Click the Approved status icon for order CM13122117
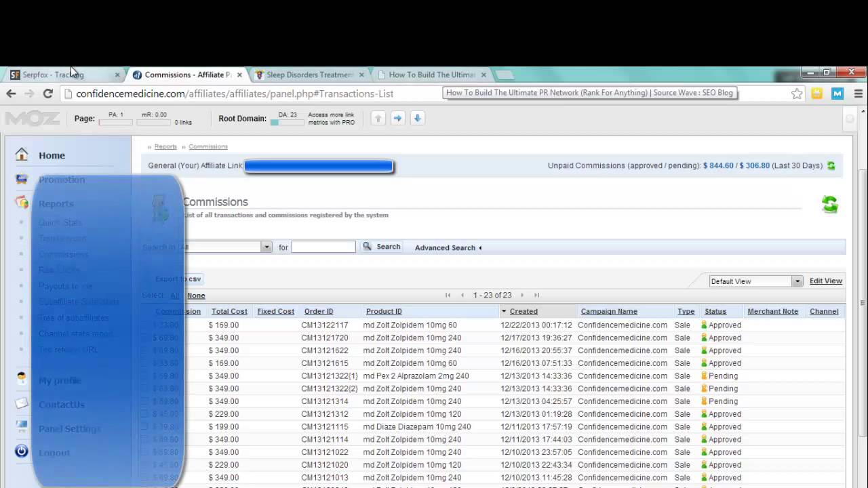Screen dimensions: 868x488 point(704,325)
